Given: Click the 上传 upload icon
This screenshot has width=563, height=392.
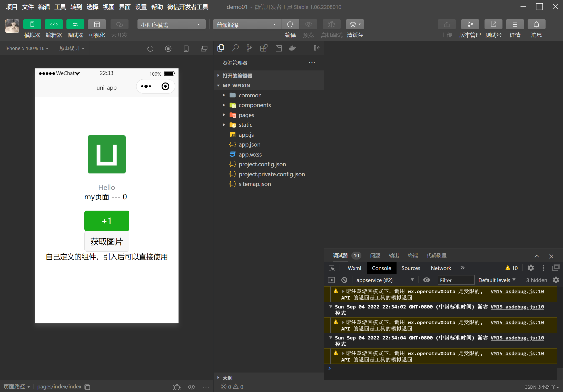Looking at the screenshot, I should click(x=447, y=24).
